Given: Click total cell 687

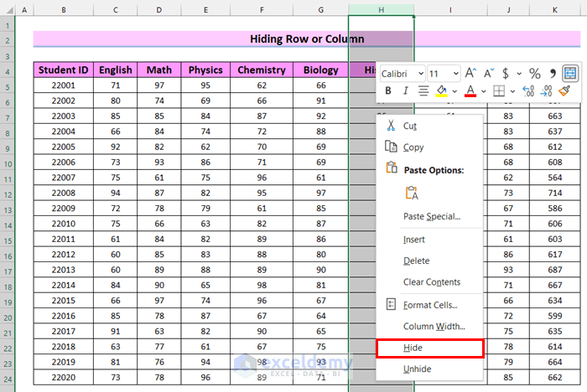Looking at the screenshot, I should 555,270.
